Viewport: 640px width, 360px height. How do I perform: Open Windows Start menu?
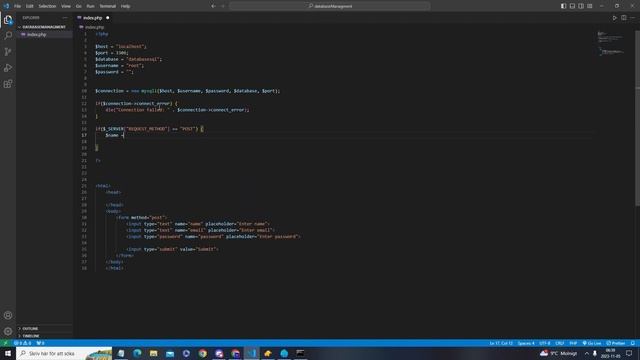(8, 353)
